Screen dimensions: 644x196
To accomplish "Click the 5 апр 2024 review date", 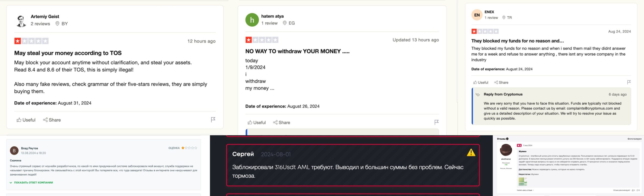I will (x=528, y=145).
